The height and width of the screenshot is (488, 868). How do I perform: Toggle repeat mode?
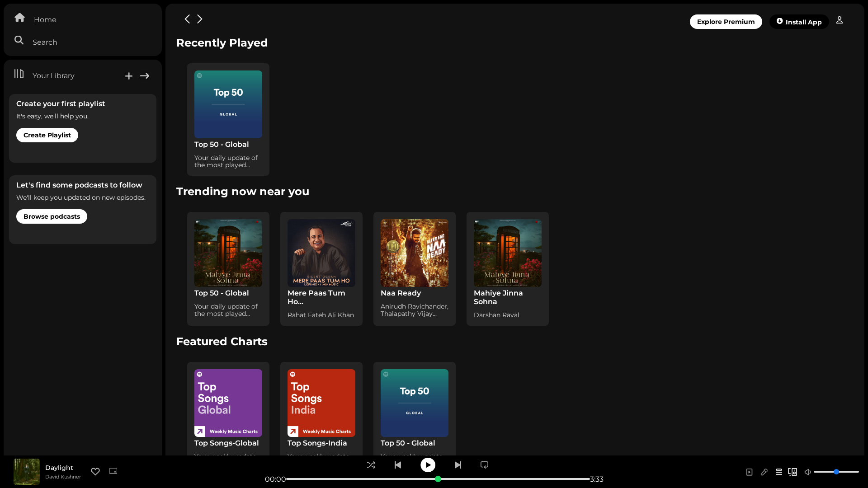coord(484,465)
